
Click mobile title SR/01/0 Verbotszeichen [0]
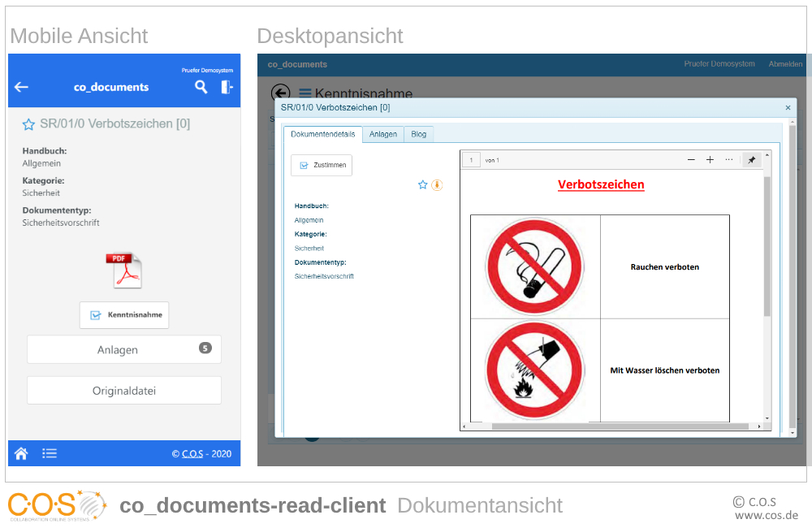pos(115,123)
